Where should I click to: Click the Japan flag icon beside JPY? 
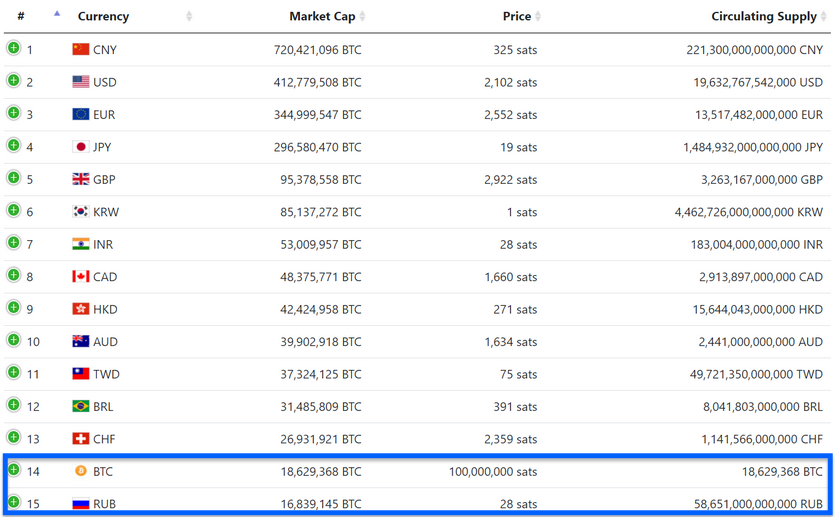pos(81,147)
